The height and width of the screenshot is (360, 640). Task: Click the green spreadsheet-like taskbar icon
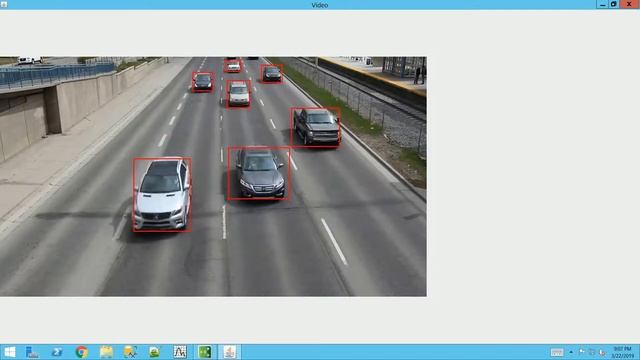(205, 352)
